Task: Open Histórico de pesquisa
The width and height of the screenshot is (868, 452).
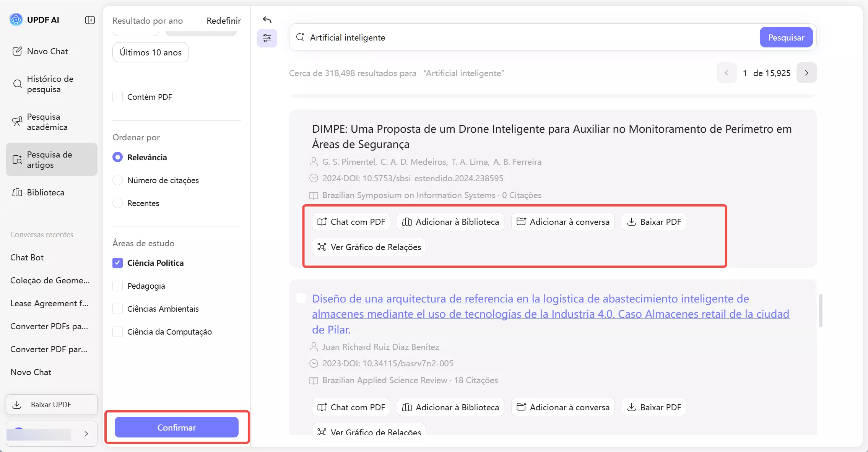Action: (x=50, y=84)
